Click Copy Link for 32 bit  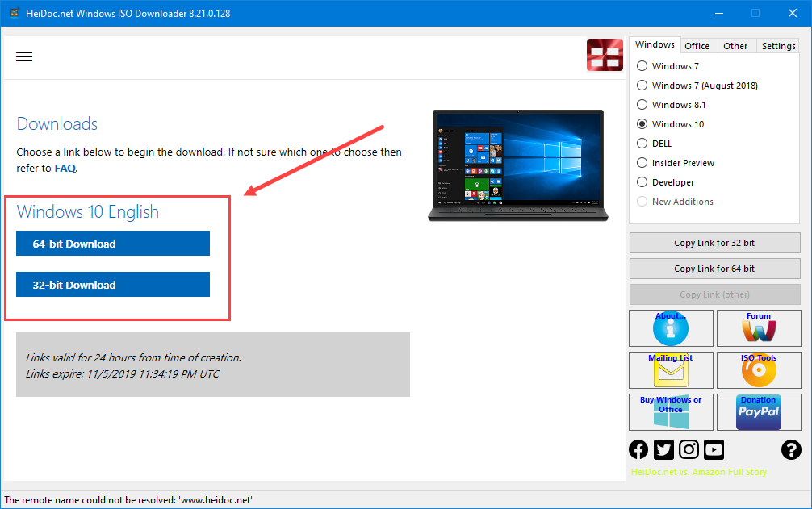(714, 243)
